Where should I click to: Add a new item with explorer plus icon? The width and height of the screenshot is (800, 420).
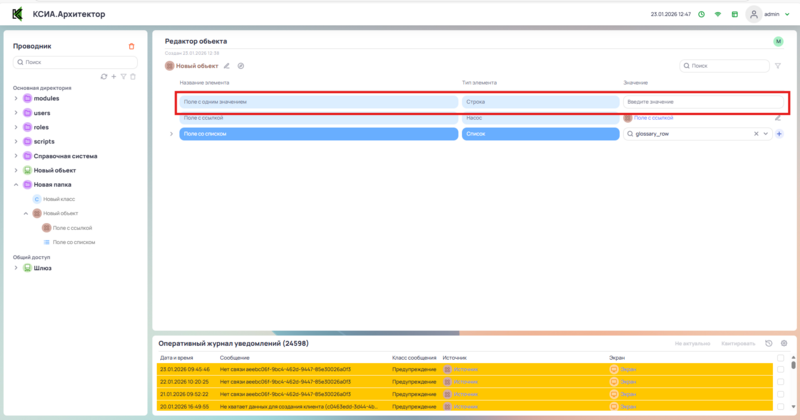coord(114,77)
